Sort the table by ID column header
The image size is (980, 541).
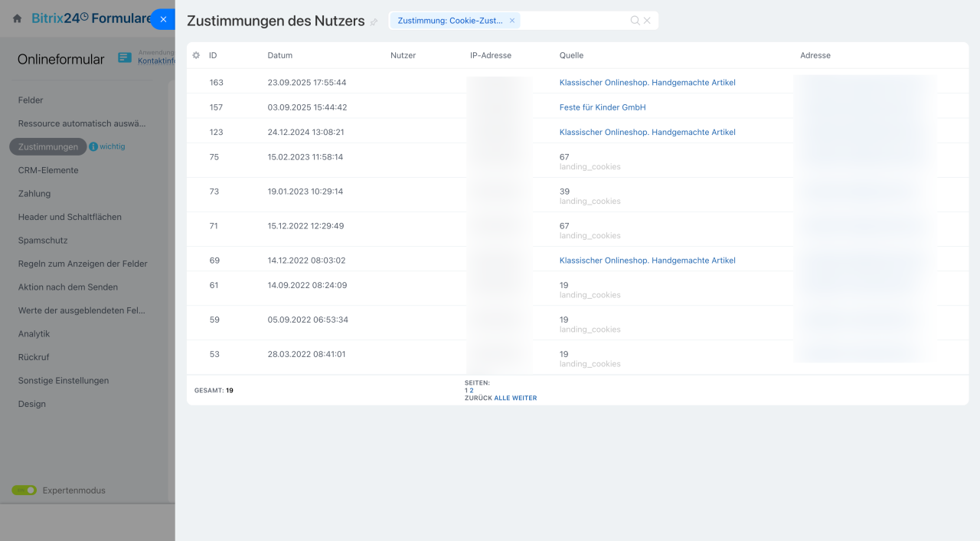point(213,55)
